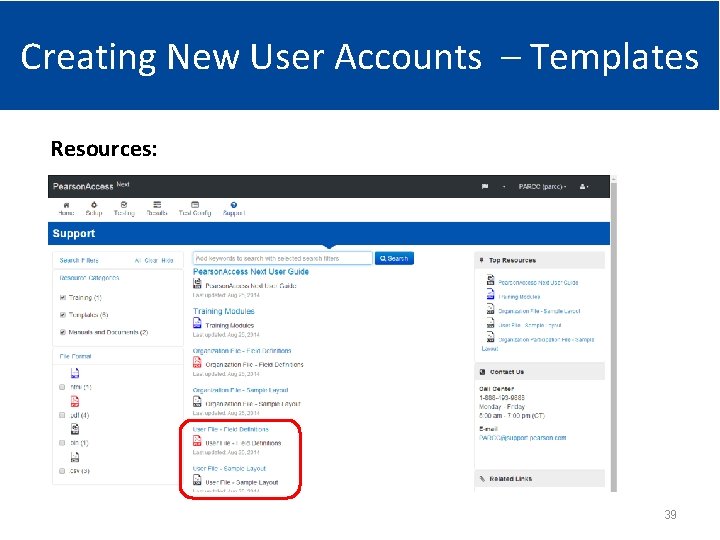Open User File - Field Definitions heading

[231, 429]
